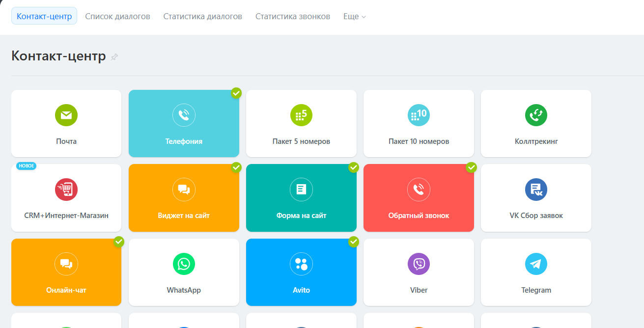
Task: Open the CRM+Интернет-Магазин cart icon
Action: 66,190
